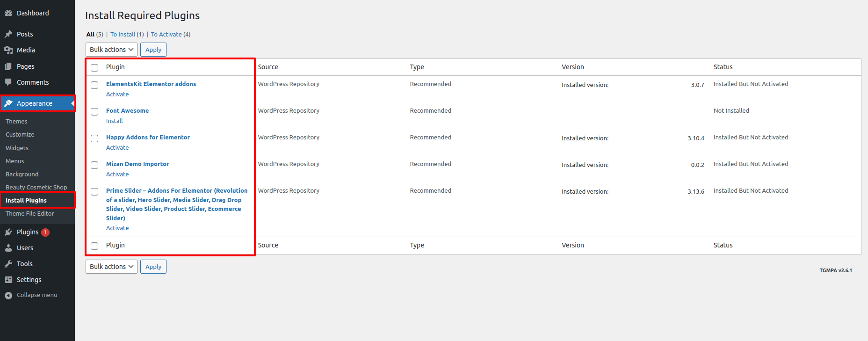868x341 pixels.
Task: Click the Comments speech bubble icon
Action: 8,82
